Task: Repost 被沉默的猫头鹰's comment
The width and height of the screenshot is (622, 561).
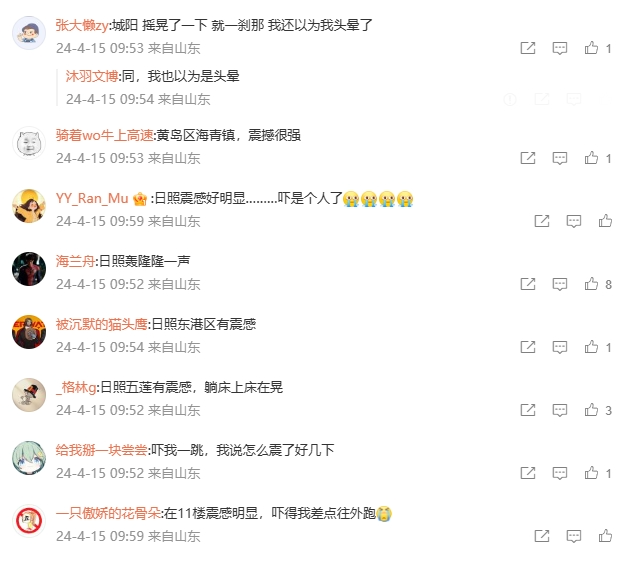Action: (x=528, y=347)
